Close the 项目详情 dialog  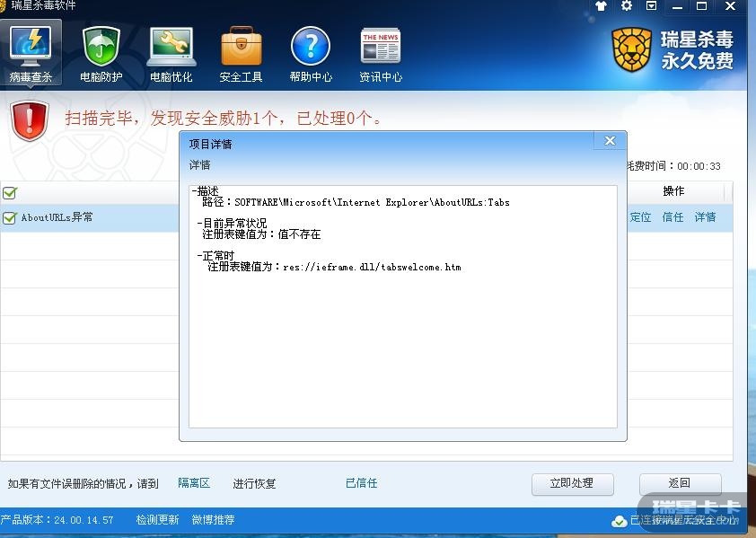(610, 140)
